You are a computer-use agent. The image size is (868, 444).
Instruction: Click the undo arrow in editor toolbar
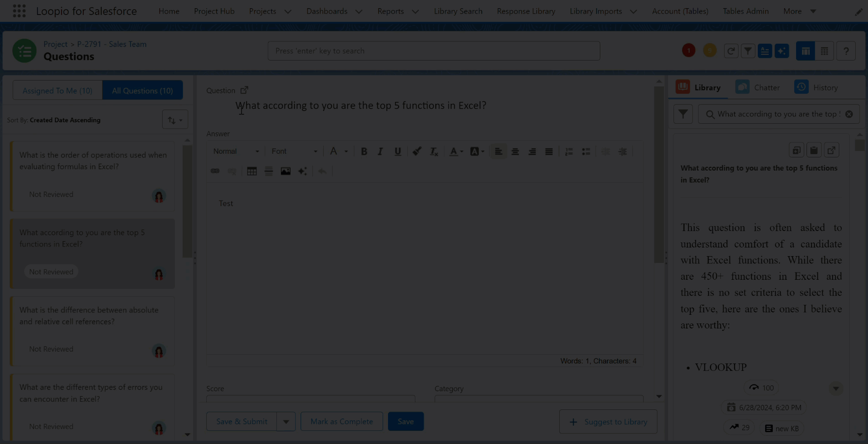click(322, 171)
